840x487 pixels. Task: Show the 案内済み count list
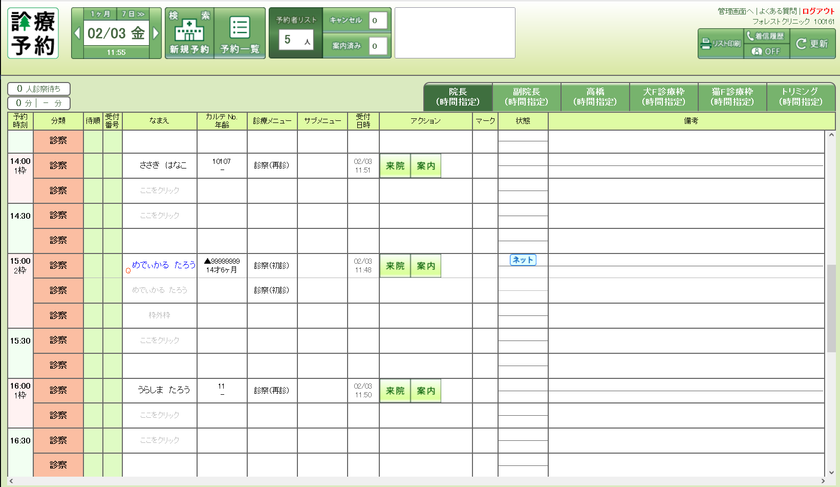pos(357,46)
